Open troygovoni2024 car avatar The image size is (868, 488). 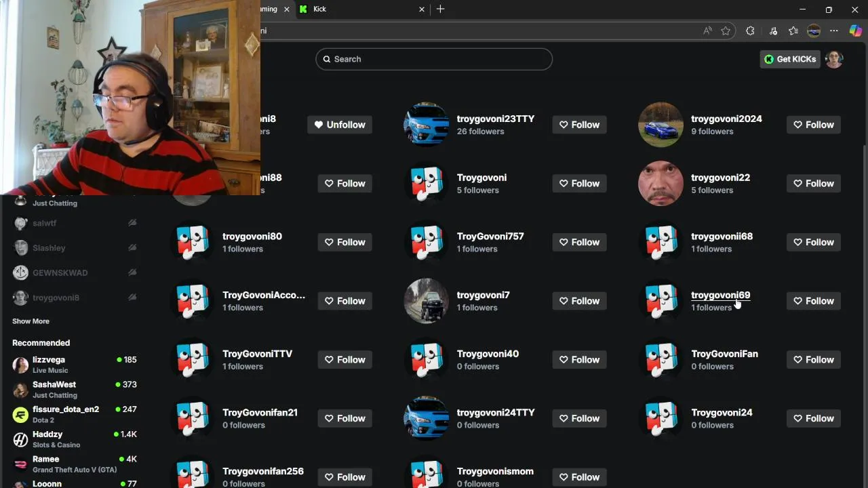tap(660, 125)
